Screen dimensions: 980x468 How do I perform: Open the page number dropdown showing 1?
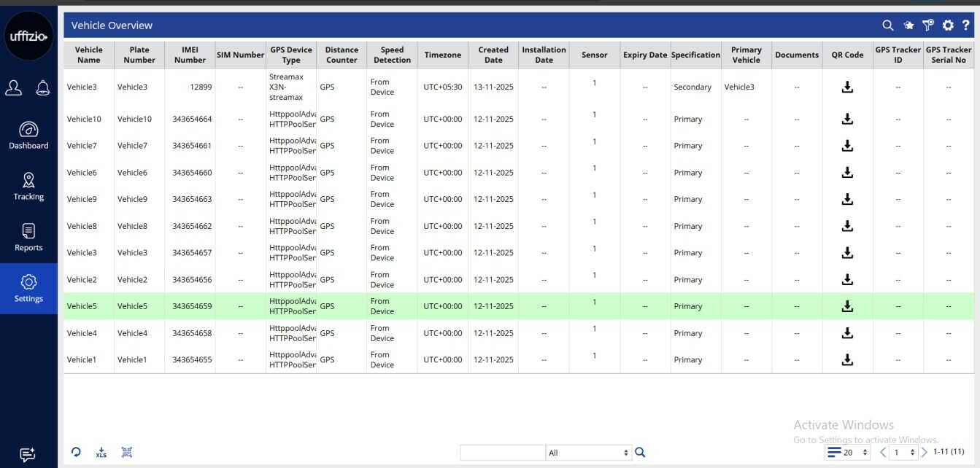pyautogui.click(x=903, y=453)
